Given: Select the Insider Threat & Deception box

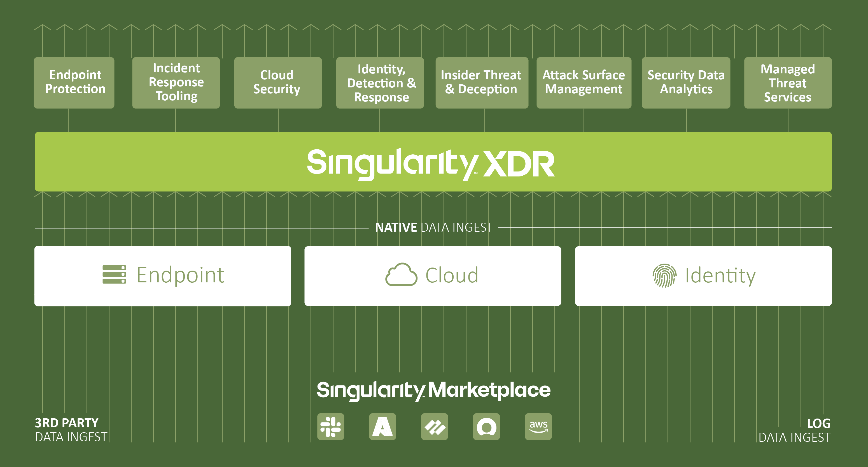Looking at the screenshot, I should point(482,83).
